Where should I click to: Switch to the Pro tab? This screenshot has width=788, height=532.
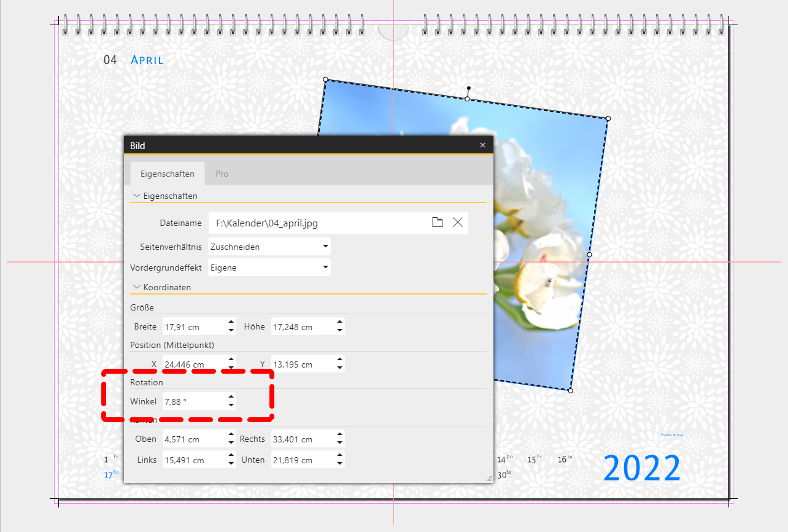(x=222, y=174)
